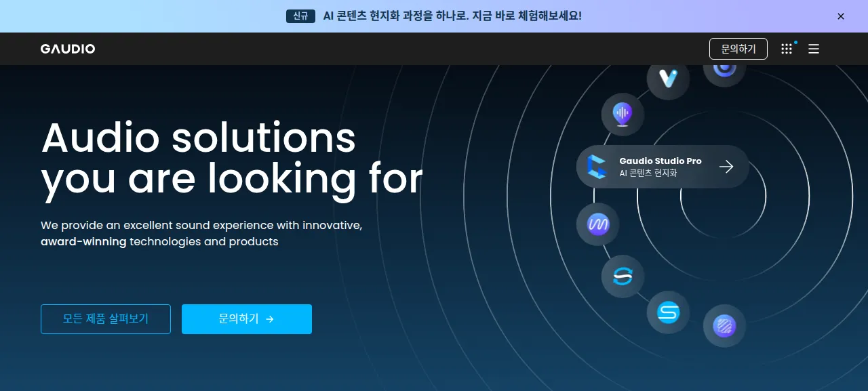Open the nine-dot apps grid icon
The width and height of the screenshot is (868, 391).
[x=787, y=49]
